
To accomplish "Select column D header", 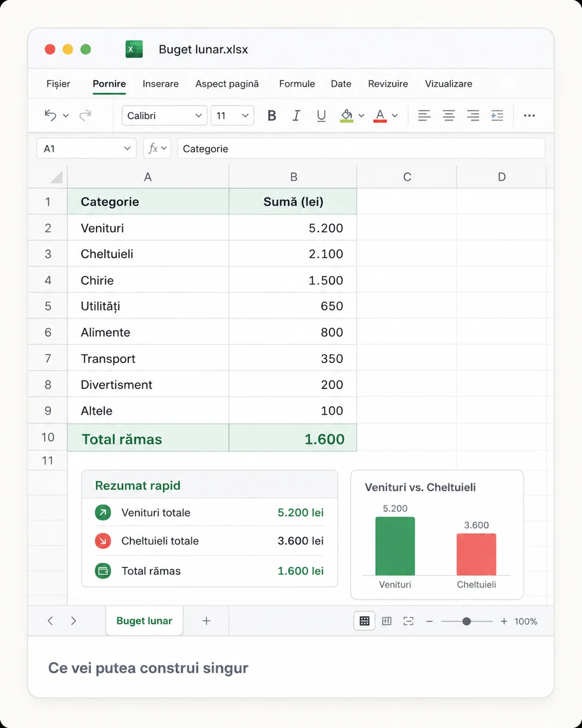I will coord(502,177).
